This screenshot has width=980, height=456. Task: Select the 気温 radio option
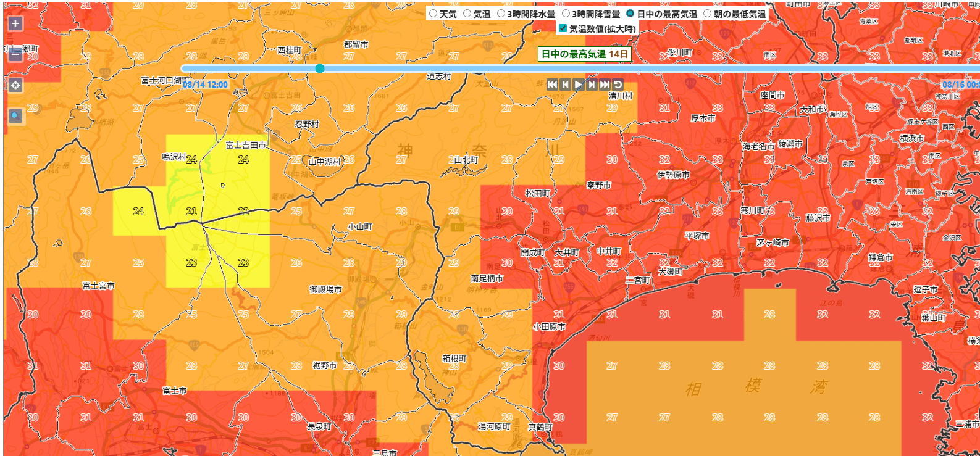[467, 14]
